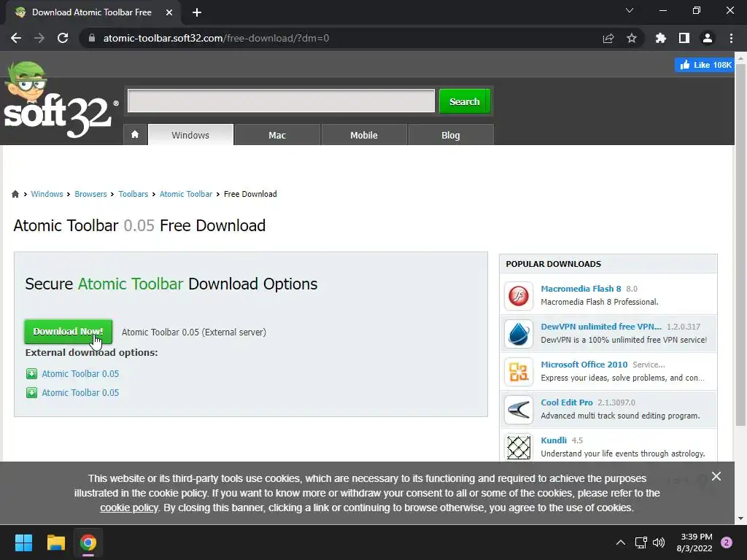747x560 pixels.
Task: Open the Extensions puzzle icon
Action: [661, 38]
